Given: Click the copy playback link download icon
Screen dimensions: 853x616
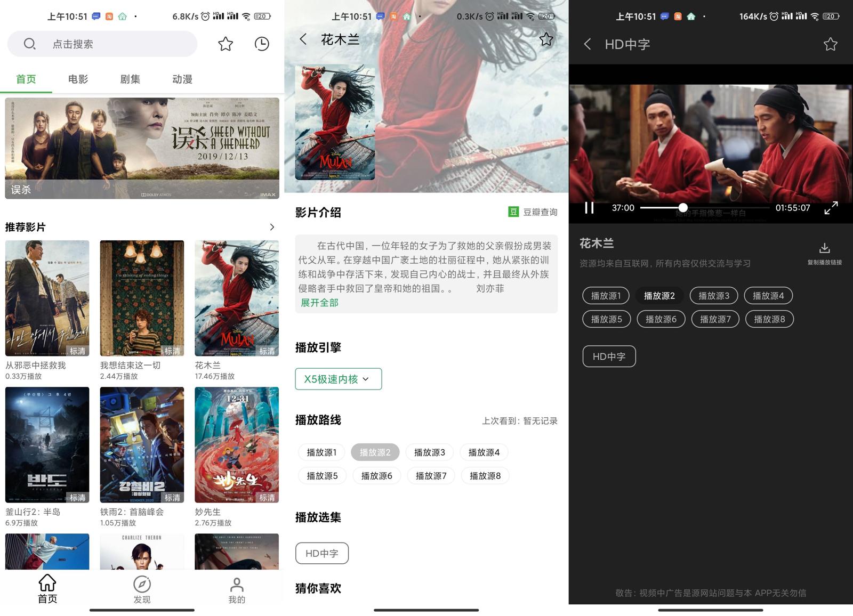Looking at the screenshot, I should tap(824, 248).
